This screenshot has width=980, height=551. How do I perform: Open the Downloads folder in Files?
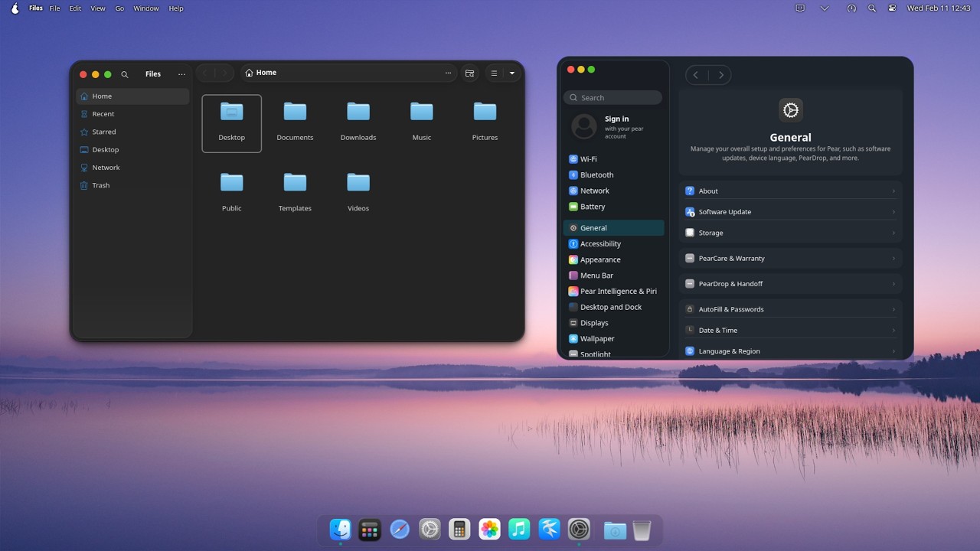tap(358, 122)
